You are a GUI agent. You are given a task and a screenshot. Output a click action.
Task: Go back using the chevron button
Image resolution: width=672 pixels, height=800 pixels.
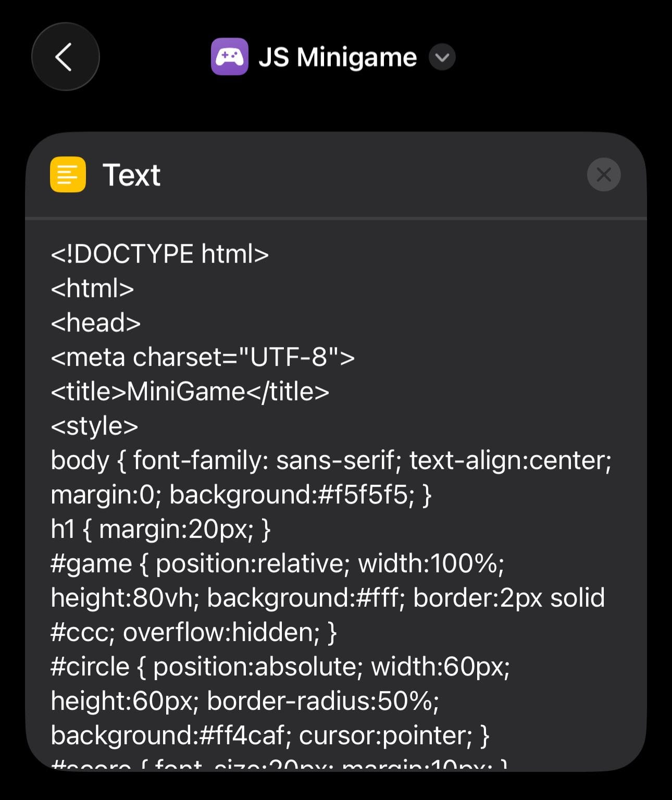pyautogui.click(x=65, y=57)
